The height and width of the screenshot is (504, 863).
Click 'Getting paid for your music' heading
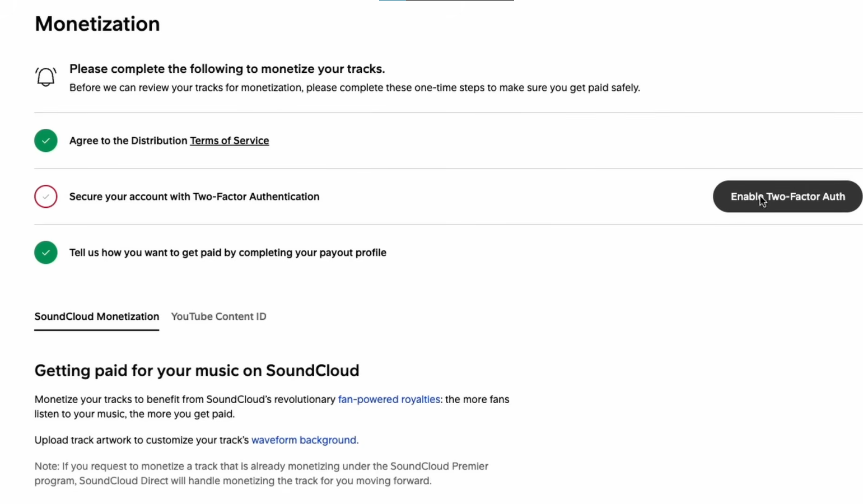(x=197, y=371)
